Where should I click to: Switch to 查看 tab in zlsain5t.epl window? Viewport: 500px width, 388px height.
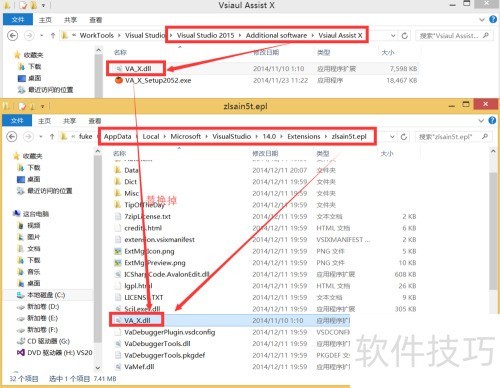[95, 121]
